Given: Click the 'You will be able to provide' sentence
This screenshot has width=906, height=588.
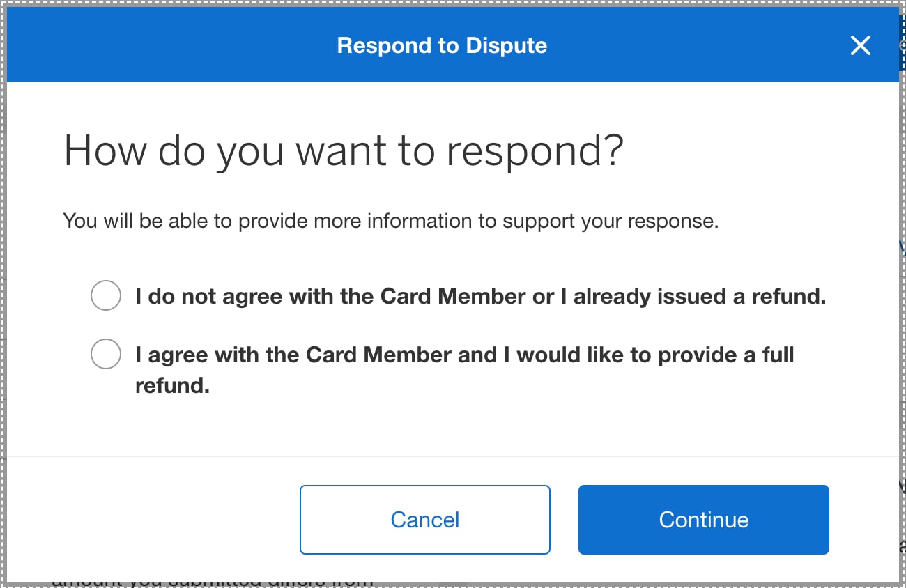Looking at the screenshot, I should tap(390, 222).
